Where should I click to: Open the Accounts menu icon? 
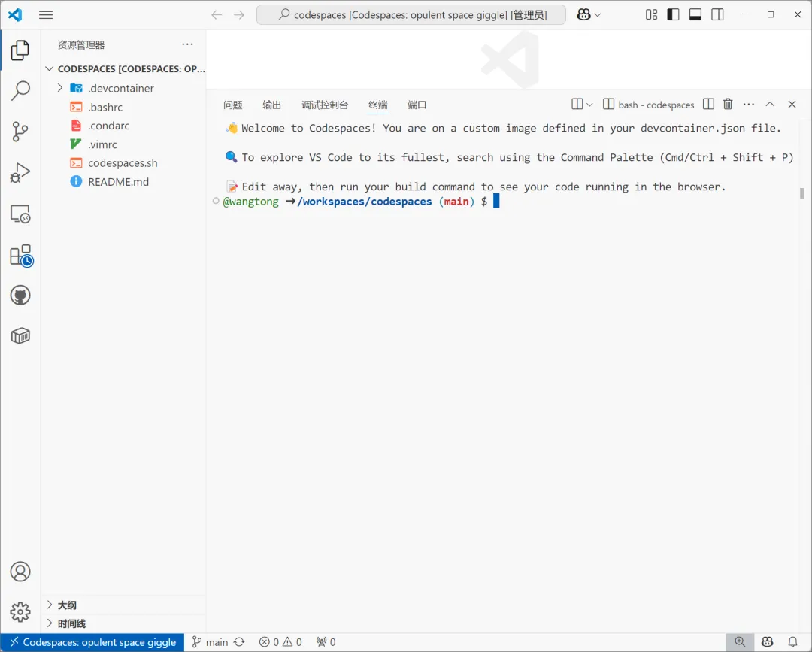coord(20,572)
